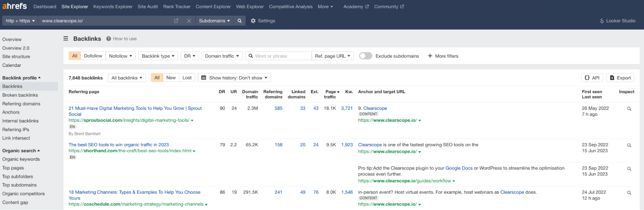Screen dimensions: 644x210
Task: Click the How to use help icon
Action: [109, 39]
